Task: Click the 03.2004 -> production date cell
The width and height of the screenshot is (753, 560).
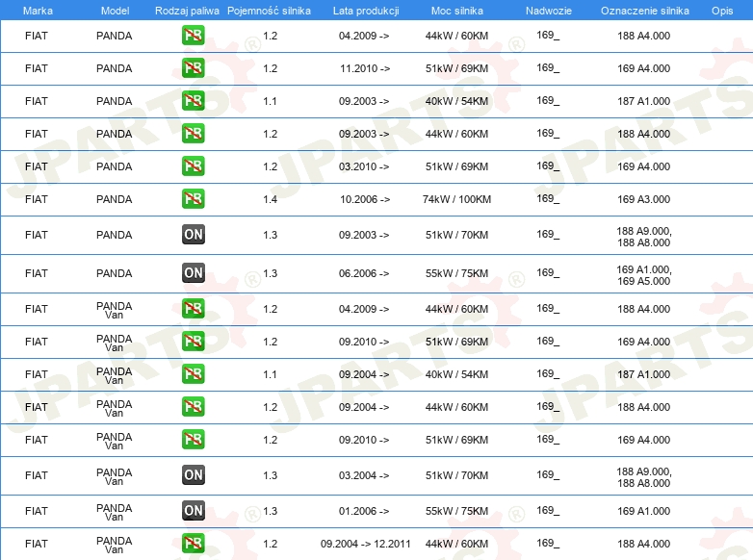Action: 364,475
